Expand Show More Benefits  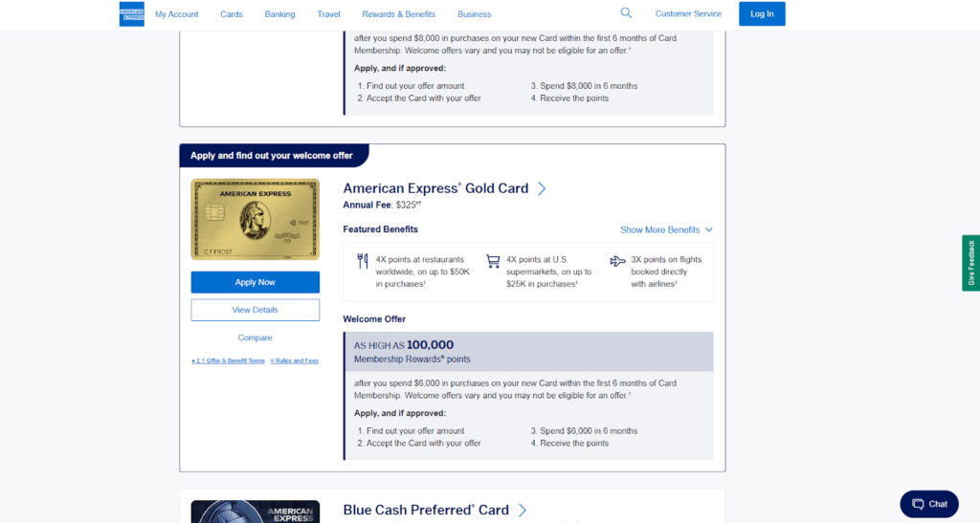pos(666,229)
